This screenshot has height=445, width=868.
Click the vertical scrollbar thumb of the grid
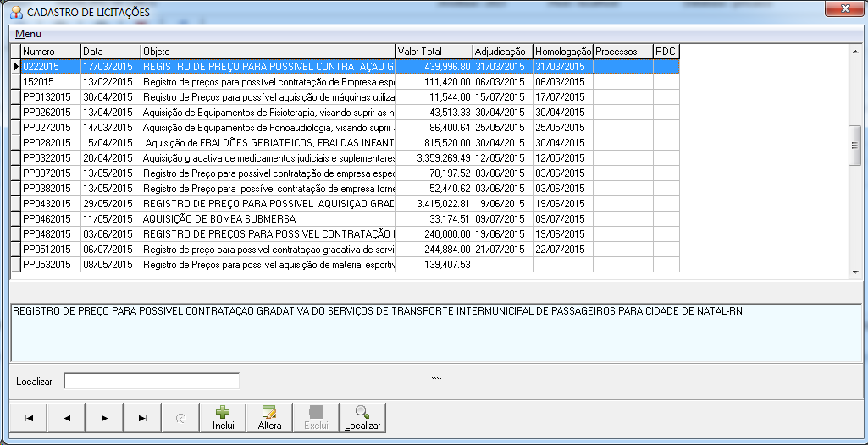[856, 145]
